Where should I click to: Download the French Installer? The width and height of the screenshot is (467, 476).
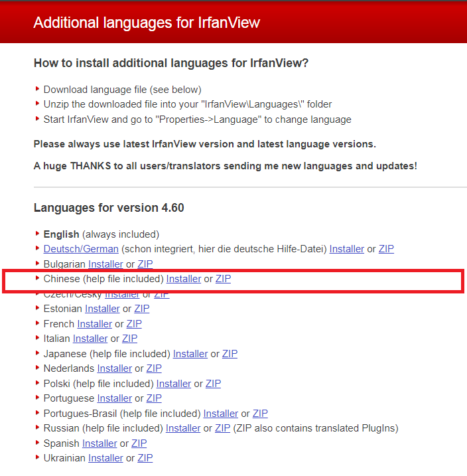click(x=95, y=324)
